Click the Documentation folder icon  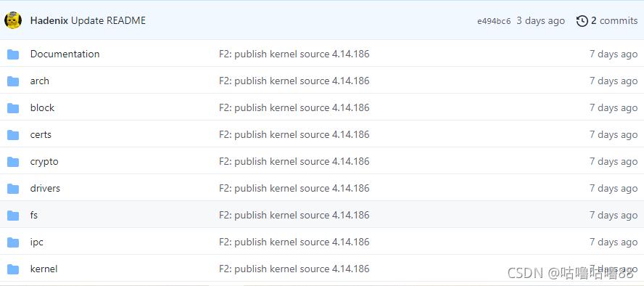point(13,54)
